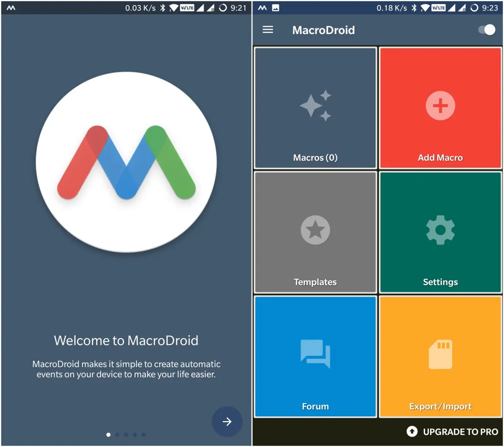Advance the welcome tour with the arrow button

click(x=227, y=421)
